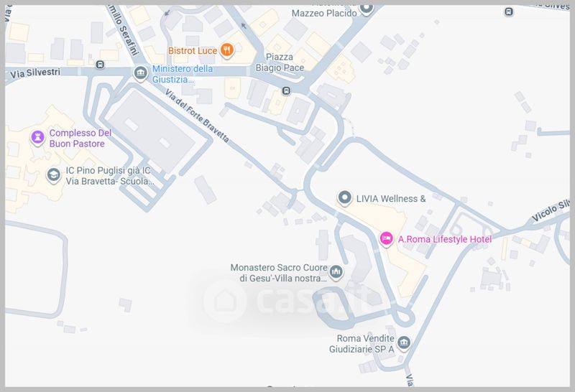The width and height of the screenshot is (575, 392).
Task: Click the IC Pino Puglisi school icon
Action: point(53,175)
